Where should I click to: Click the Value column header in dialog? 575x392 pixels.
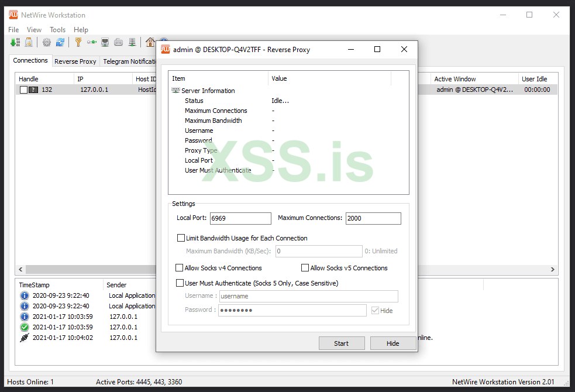click(330, 78)
